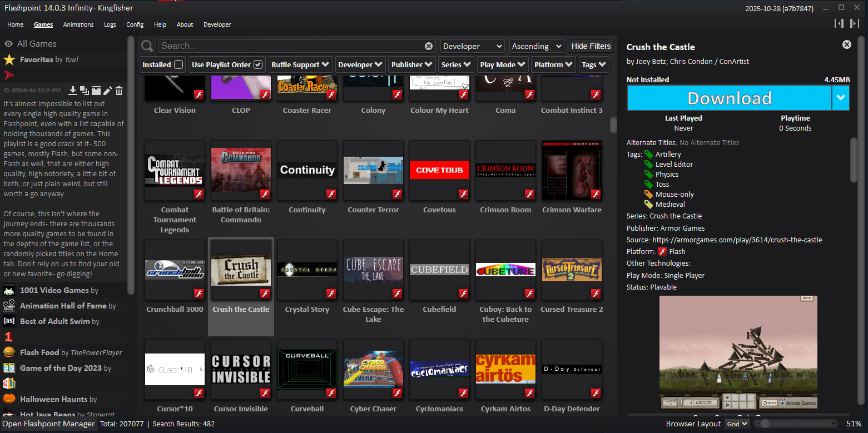Click the [as] Best of Adult Swim icon
This screenshot has height=433, width=868.
9,321
